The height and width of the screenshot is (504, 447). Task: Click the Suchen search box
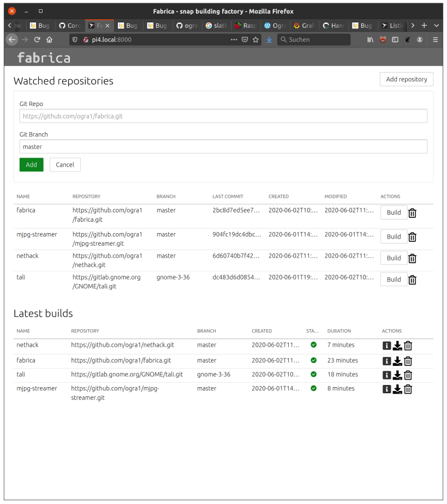[x=314, y=39]
